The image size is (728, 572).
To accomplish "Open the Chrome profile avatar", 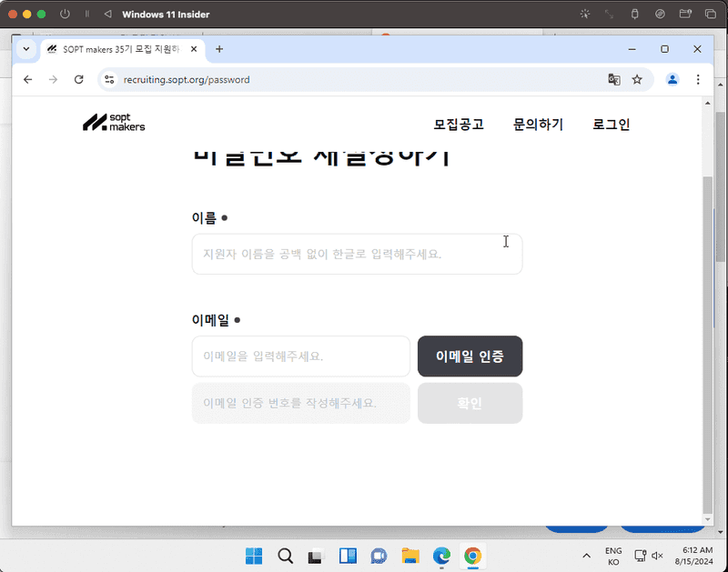I will coord(672,79).
